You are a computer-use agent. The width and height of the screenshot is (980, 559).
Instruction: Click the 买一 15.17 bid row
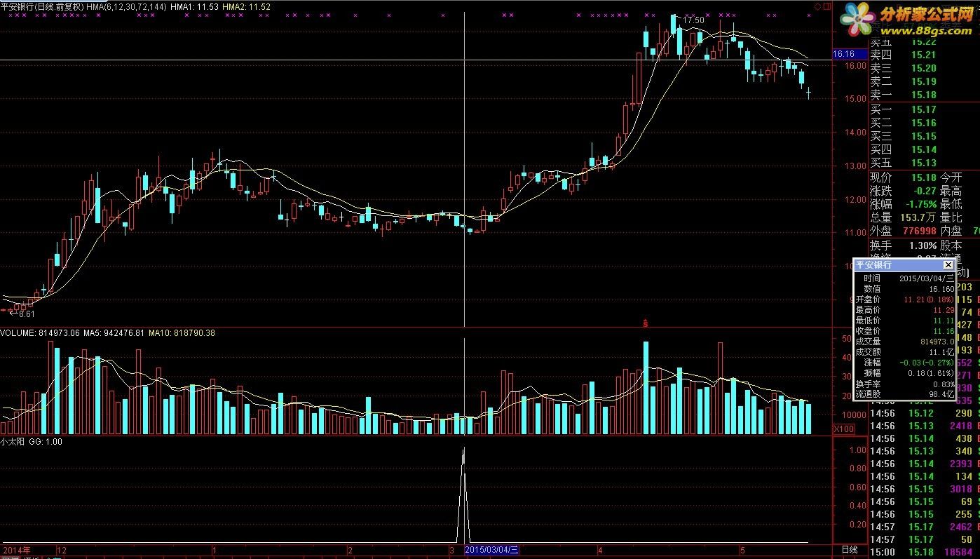[x=905, y=109]
